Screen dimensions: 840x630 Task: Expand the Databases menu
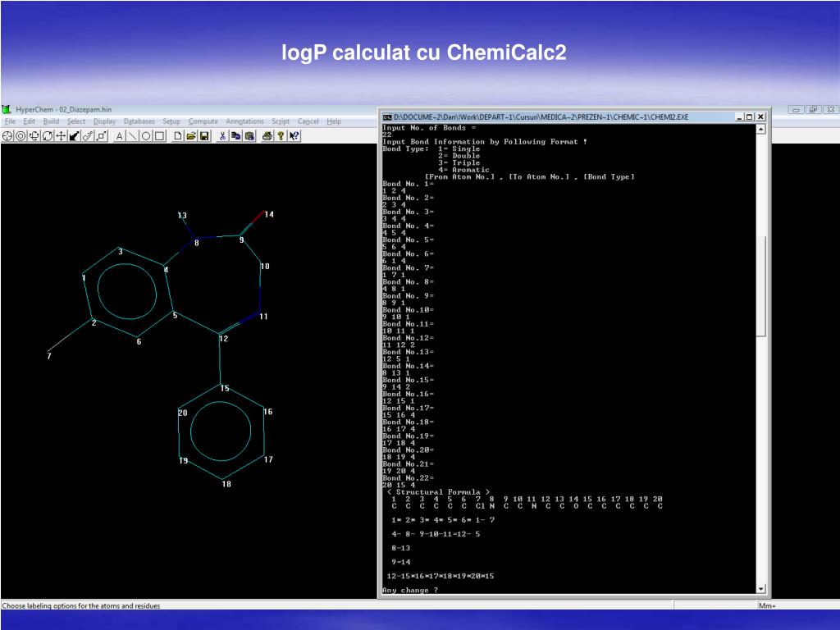[139, 121]
